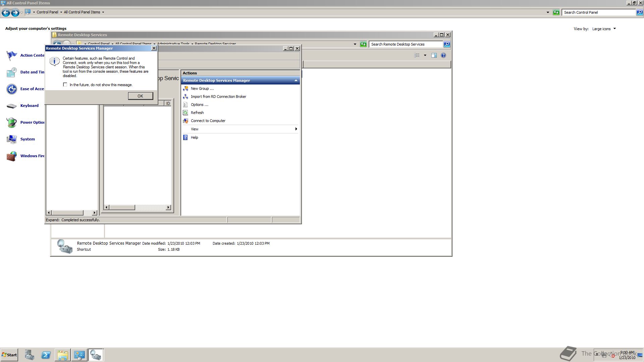This screenshot has height=362, width=644.
Task: Click All Control Panel Items breadcrumb
Action: pos(82,12)
